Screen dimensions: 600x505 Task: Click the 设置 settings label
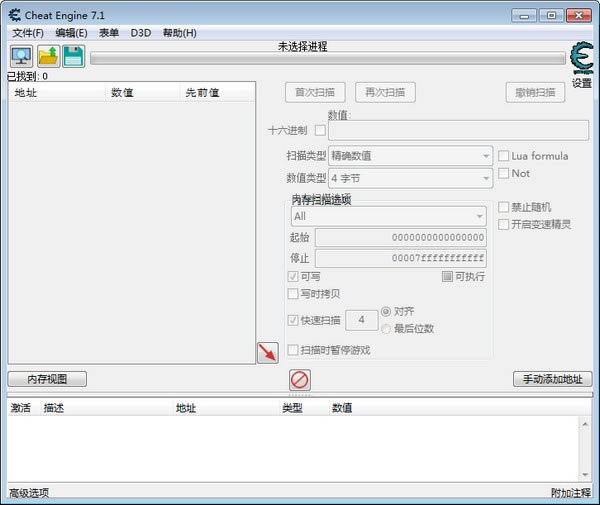click(x=582, y=83)
